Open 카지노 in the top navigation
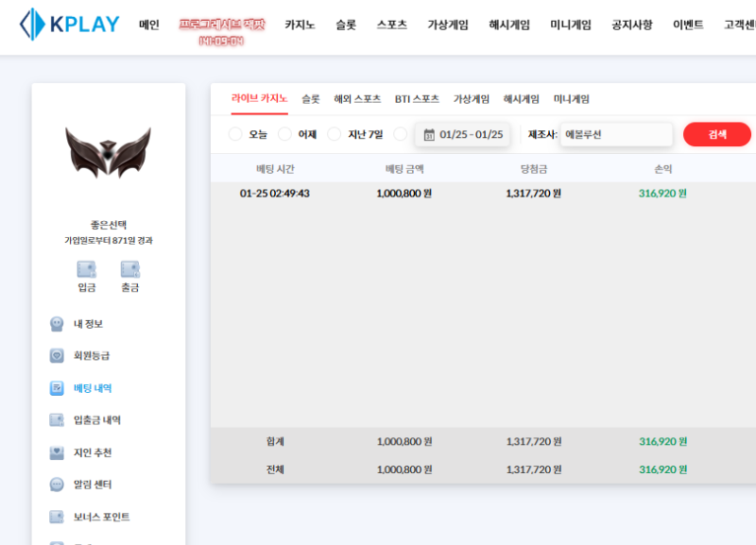 [x=301, y=26]
